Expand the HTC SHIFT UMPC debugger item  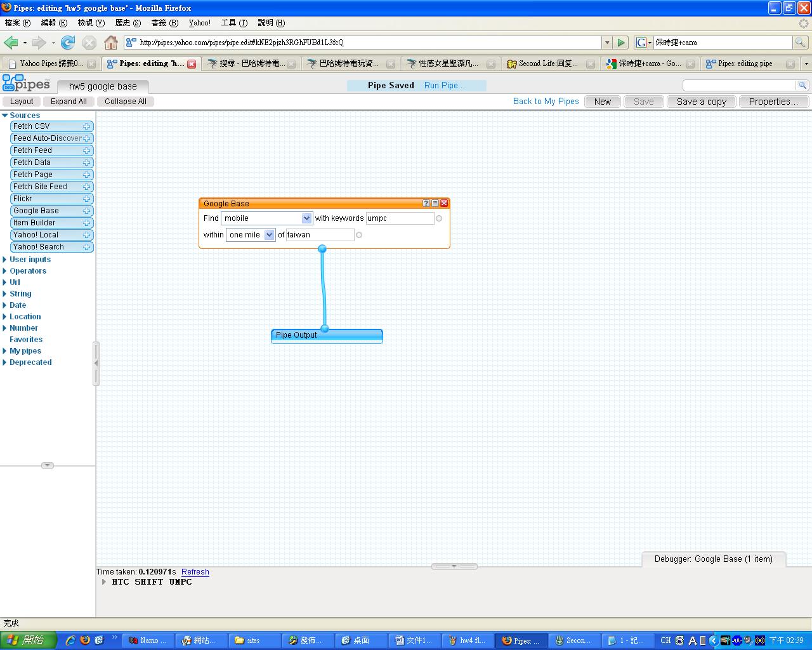tap(104, 581)
